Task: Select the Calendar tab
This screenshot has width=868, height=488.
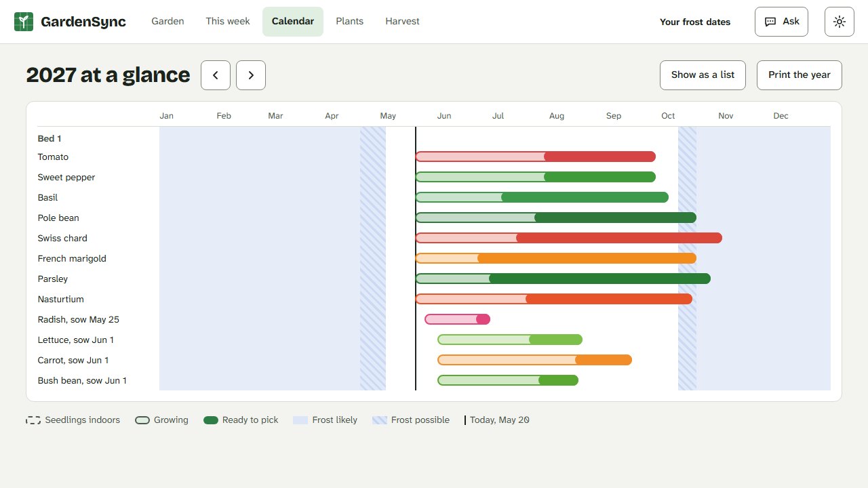Action: [293, 22]
